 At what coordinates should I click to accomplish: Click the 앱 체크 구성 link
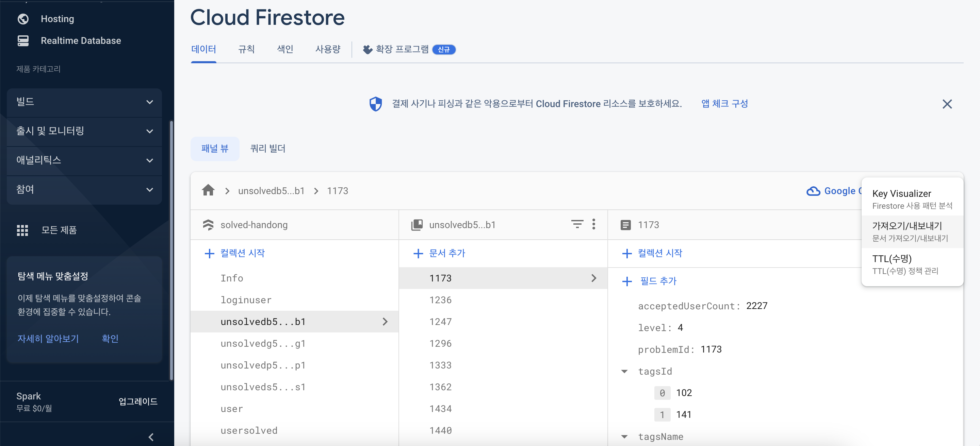point(724,104)
